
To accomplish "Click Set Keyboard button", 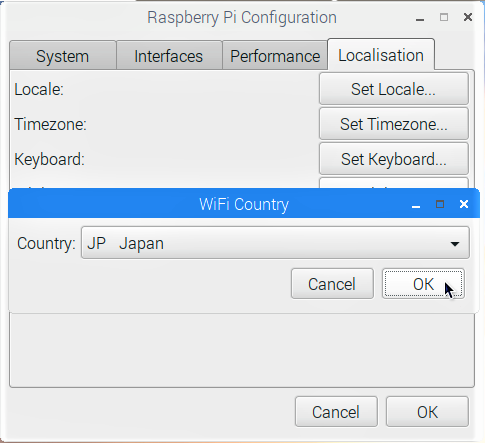I will 394,159.
